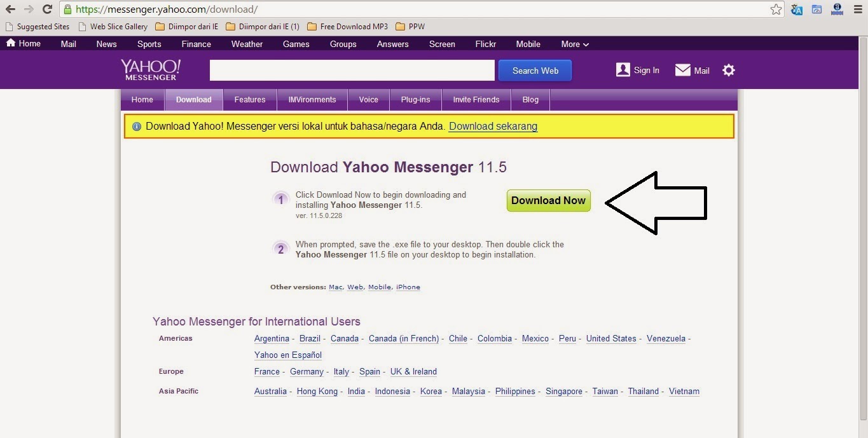Select the Messenger Home tab

click(x=142, y=100)
